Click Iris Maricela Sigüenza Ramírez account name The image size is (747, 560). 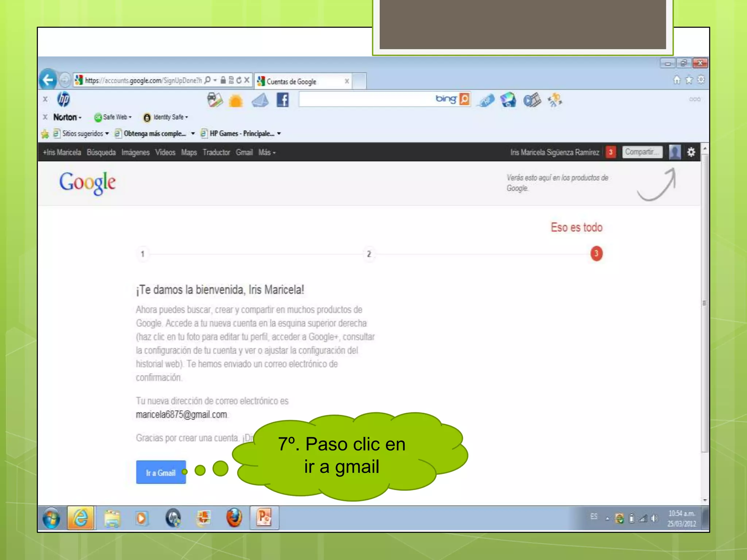tap(554, 152)
